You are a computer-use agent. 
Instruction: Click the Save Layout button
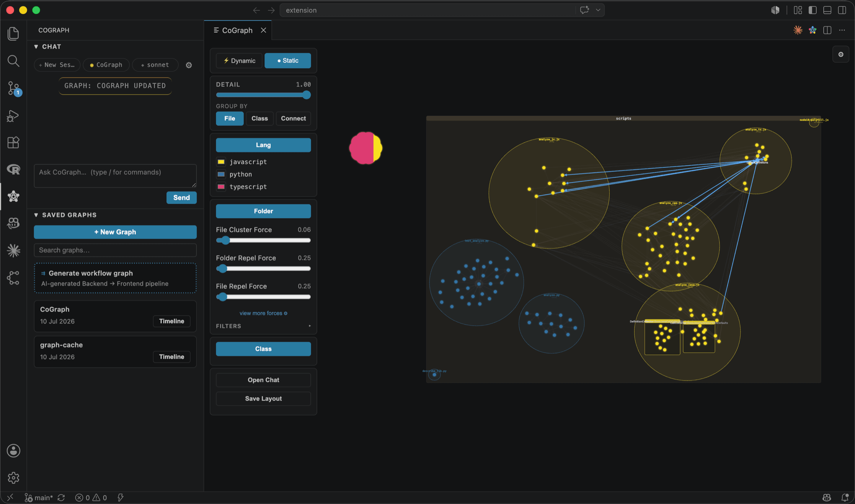(263, 398)
